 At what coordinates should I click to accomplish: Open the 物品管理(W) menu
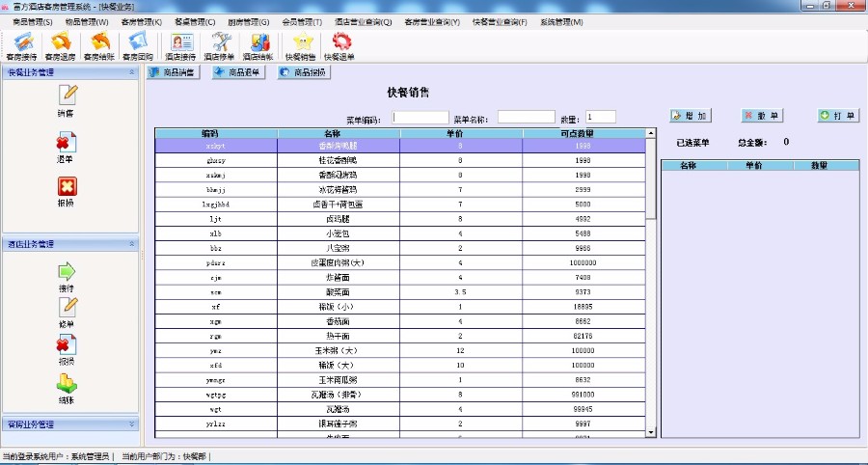click(x=87, y=22)
